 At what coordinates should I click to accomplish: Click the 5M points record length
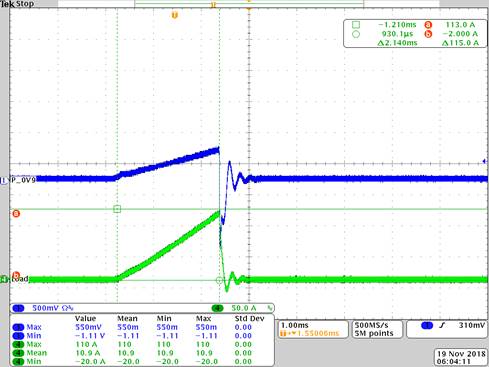click(x=374, y=333)
